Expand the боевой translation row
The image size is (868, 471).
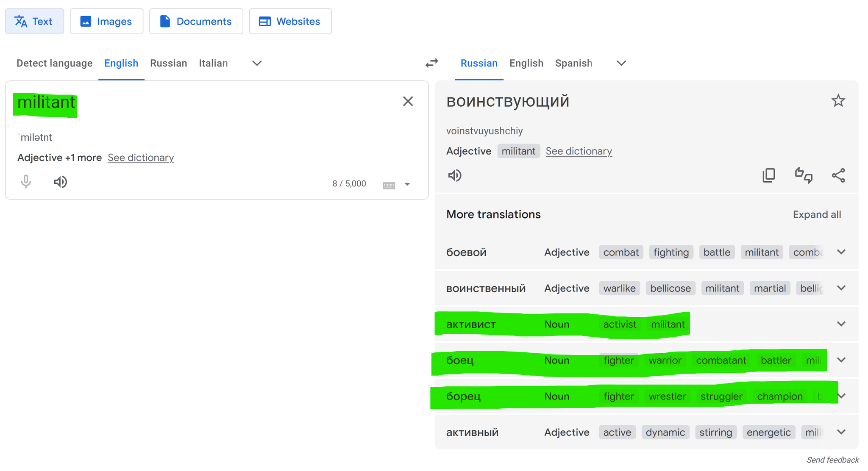(841, 252)
